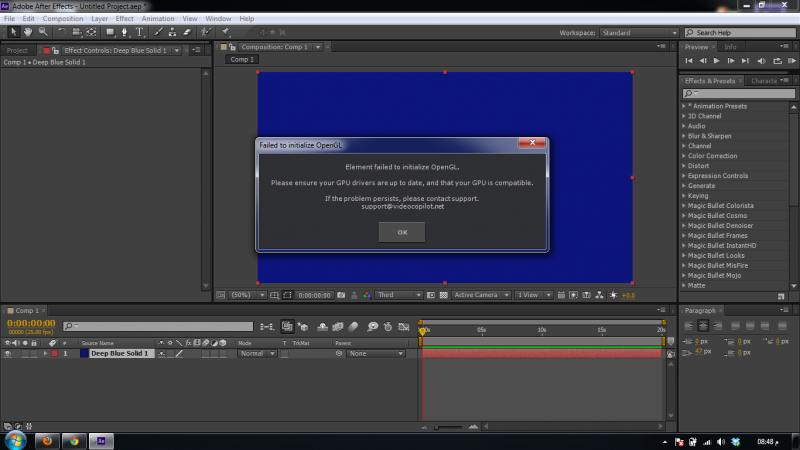Select the Rotation tool
This screenshot has width=800, height=450.
(61, 32)
